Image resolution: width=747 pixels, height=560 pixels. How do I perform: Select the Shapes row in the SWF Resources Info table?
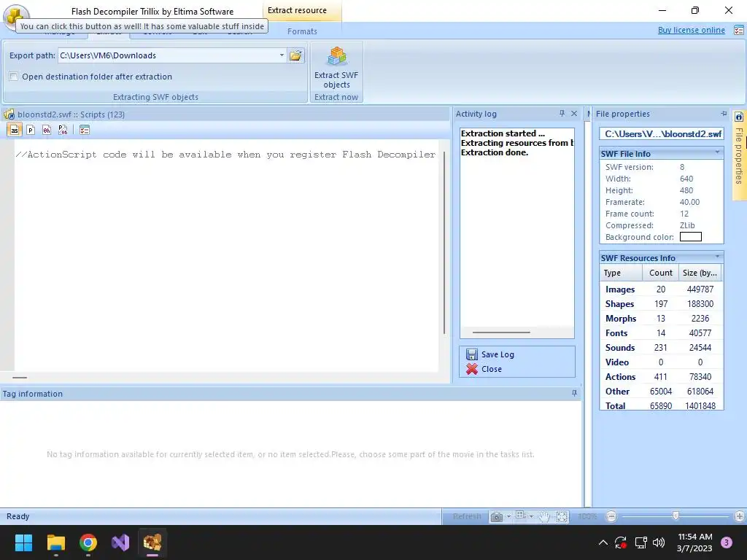661,304
